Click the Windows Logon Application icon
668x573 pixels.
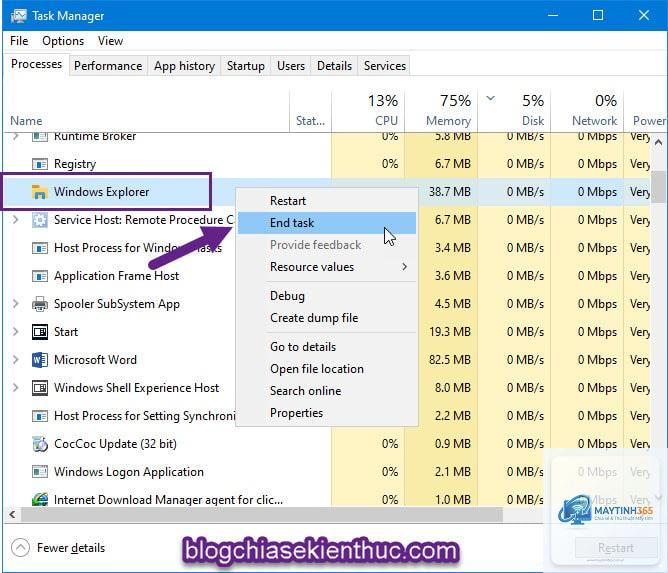tap(40, 472)
